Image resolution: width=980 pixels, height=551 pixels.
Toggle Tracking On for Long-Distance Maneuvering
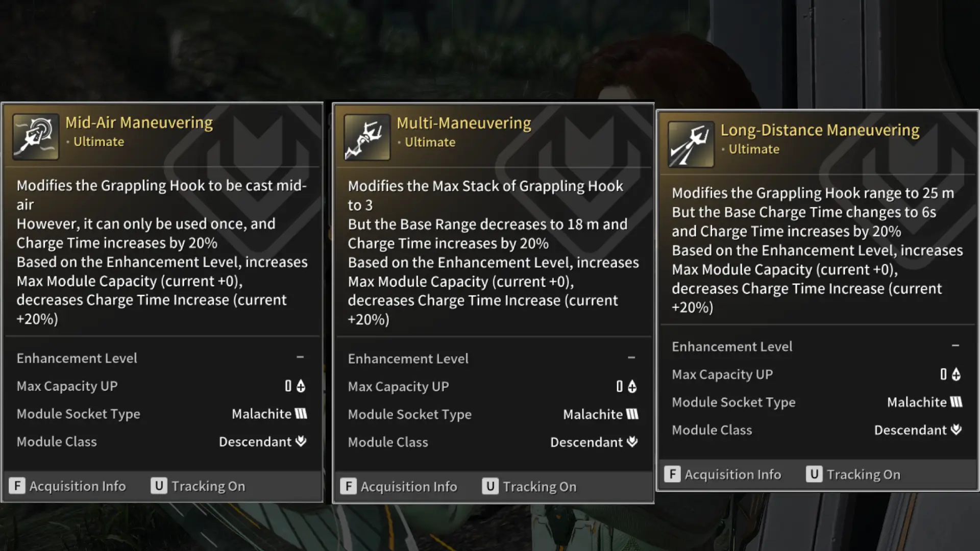coord(853,474)
